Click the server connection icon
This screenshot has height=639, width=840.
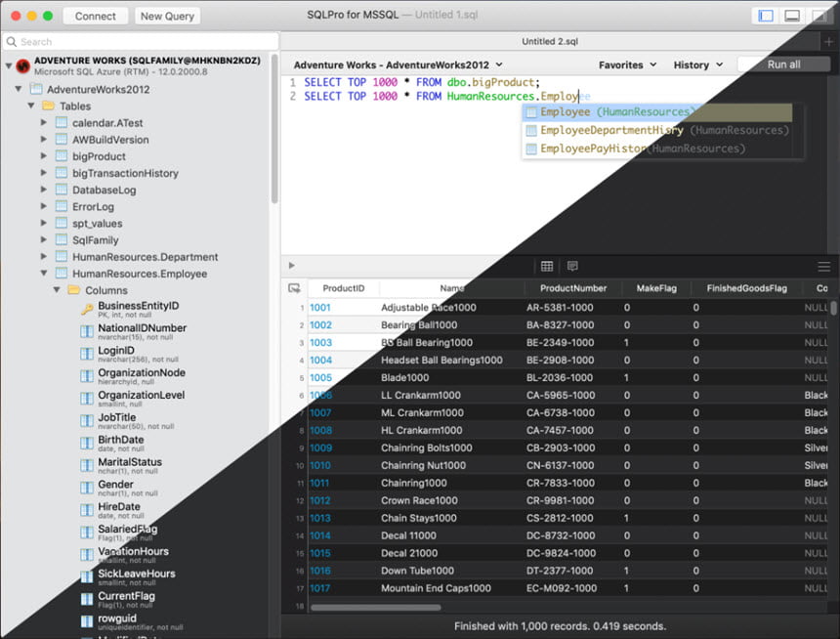(23, 65)
